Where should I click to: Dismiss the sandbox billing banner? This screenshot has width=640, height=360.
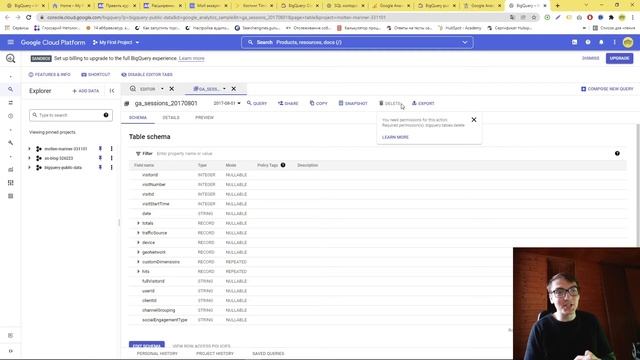(x=591, y=58)
